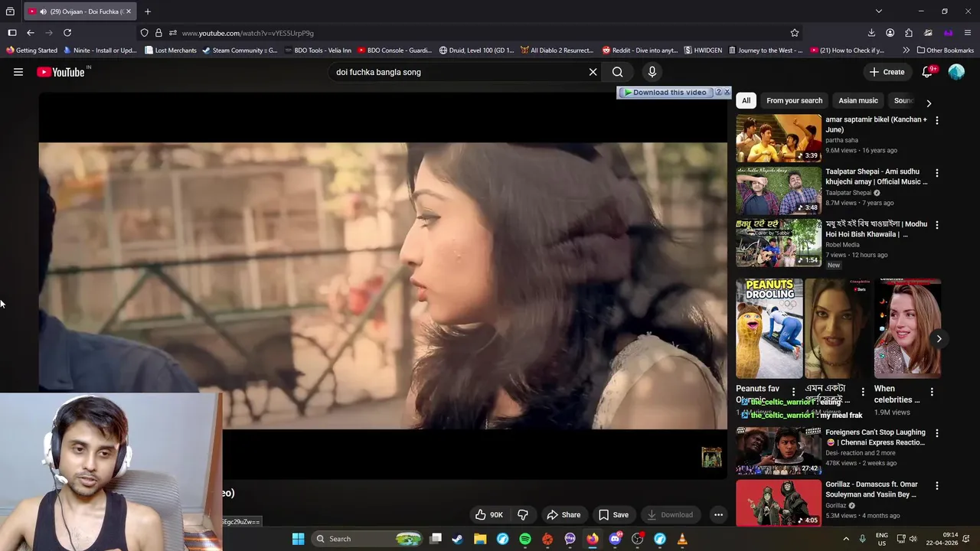Image resolution: width=980 pixels, height=551 pixels.
Task: Open the Windows Start menu
Action: click(x=298, y=539)
